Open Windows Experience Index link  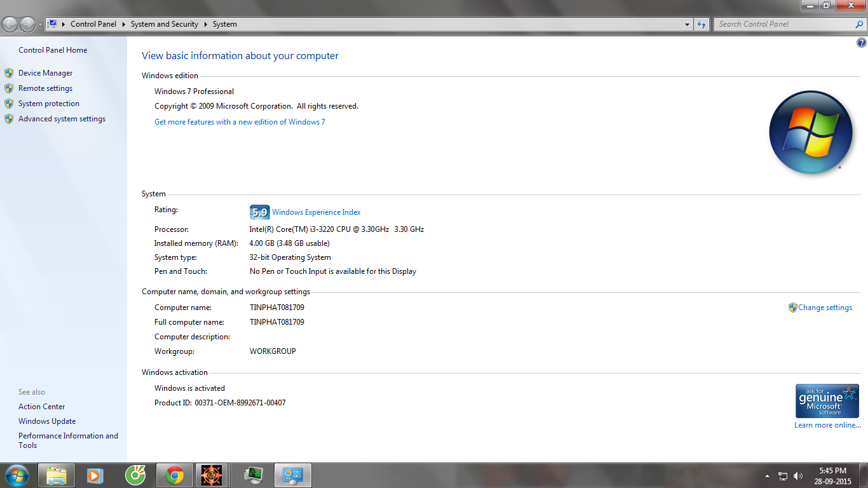point(316,212)
